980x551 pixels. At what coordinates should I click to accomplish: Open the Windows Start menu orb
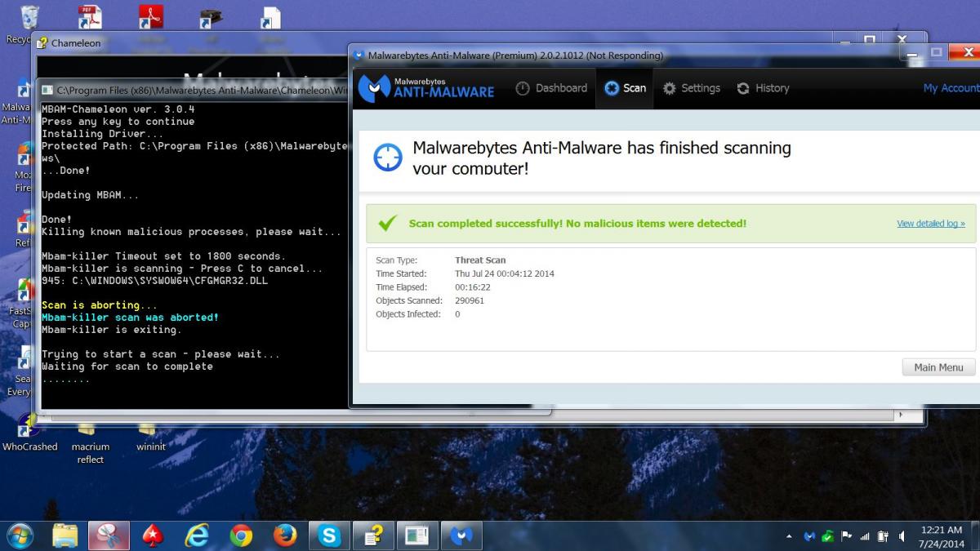click(20, 535)
